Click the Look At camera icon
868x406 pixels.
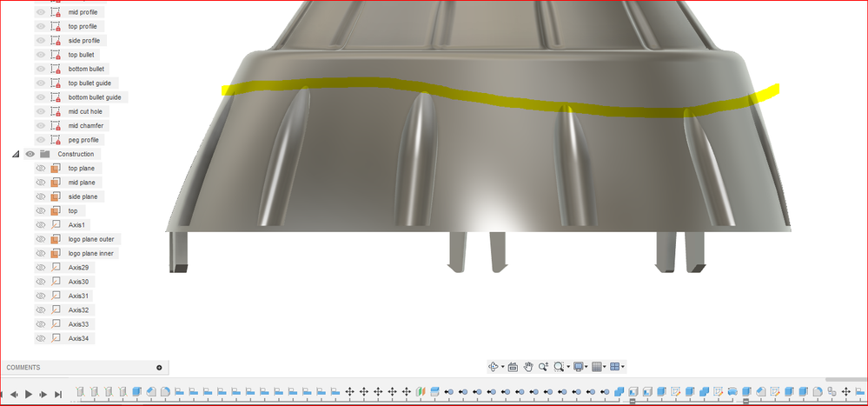(x=513, y=367)
